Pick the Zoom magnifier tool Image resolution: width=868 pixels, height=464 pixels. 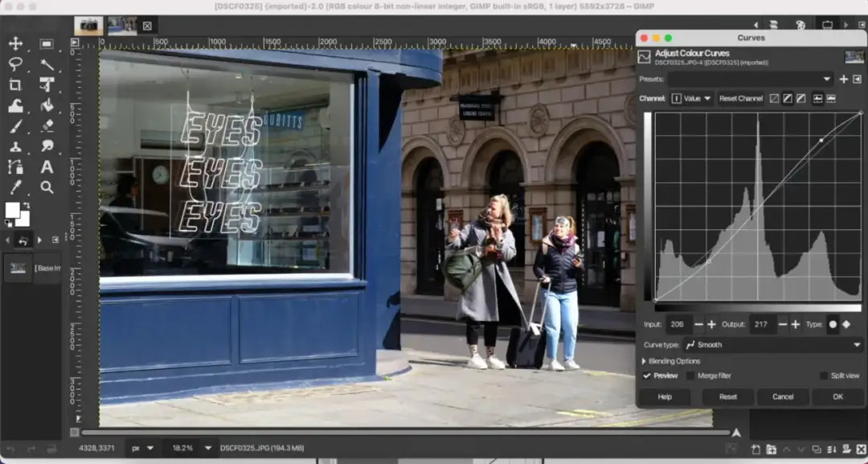click(47, 187)
